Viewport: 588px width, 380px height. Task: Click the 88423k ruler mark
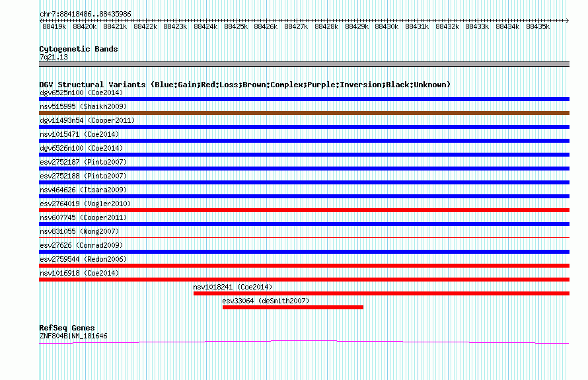[175, 26]
